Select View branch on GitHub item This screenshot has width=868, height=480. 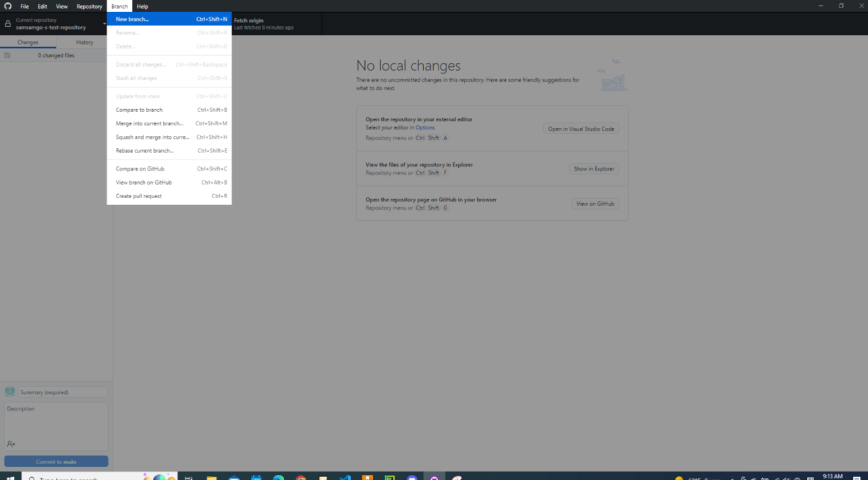tap(169, 182)
